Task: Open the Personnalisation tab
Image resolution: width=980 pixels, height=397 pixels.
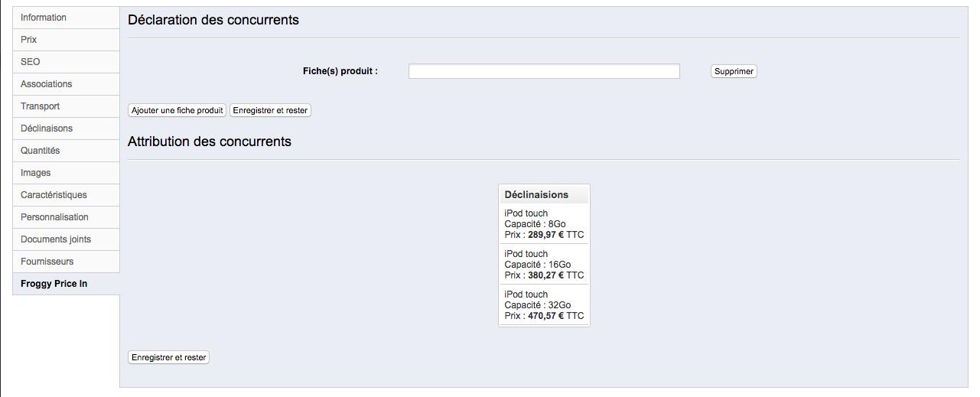Action: pos(67,217)
